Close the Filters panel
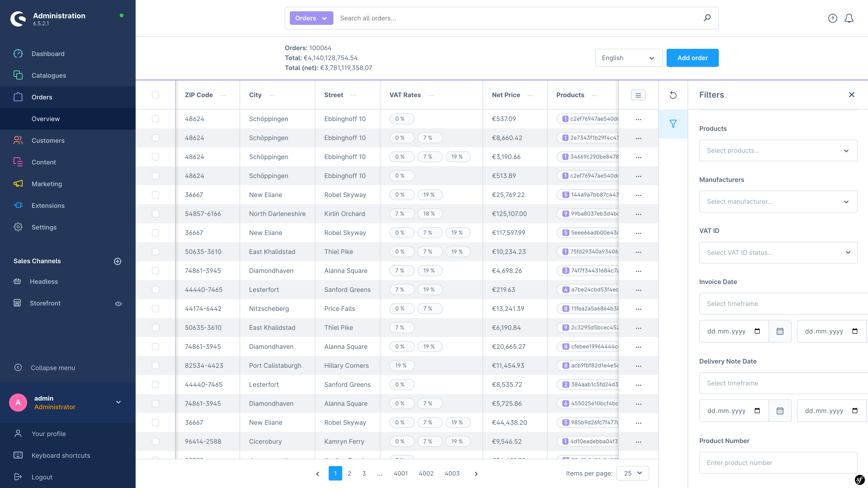Screen dimensions: 868x488 851,95
